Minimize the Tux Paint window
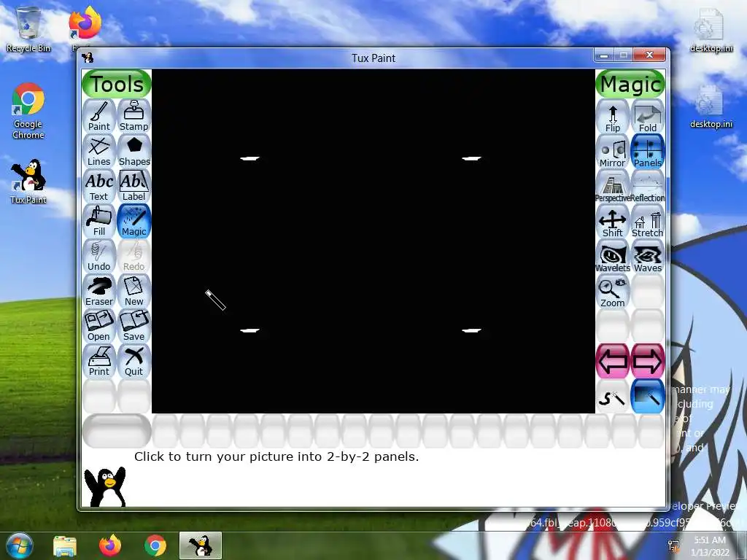747x560 pixels. coord(603,55)
